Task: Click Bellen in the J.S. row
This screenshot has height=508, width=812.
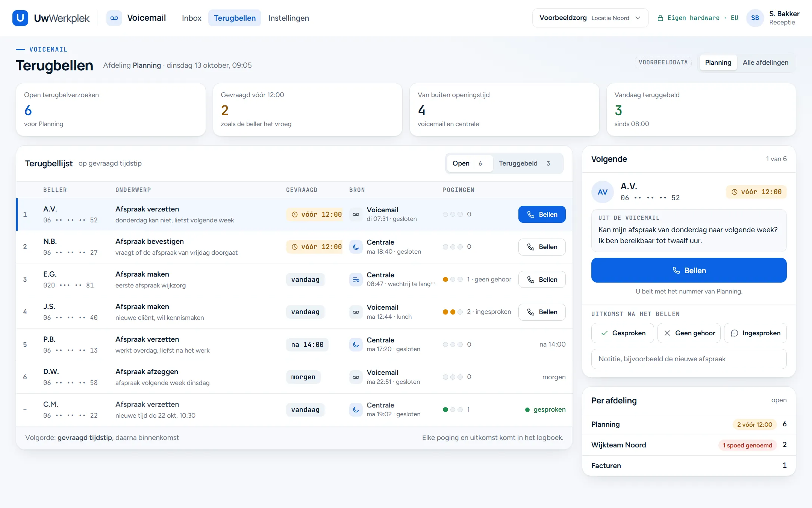Action: coord(542,312)
